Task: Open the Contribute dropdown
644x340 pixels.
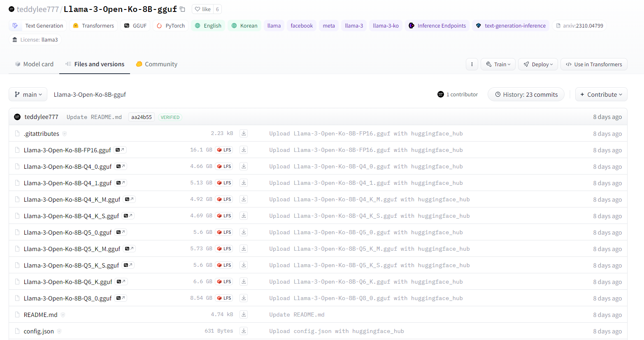Action: point(601,94)
